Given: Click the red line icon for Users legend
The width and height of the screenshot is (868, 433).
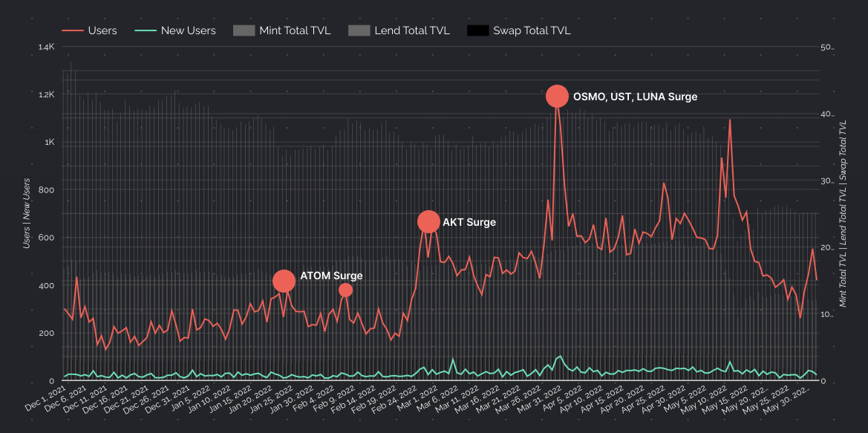Looking at the screenshot, I should click(x=72, y=30).
